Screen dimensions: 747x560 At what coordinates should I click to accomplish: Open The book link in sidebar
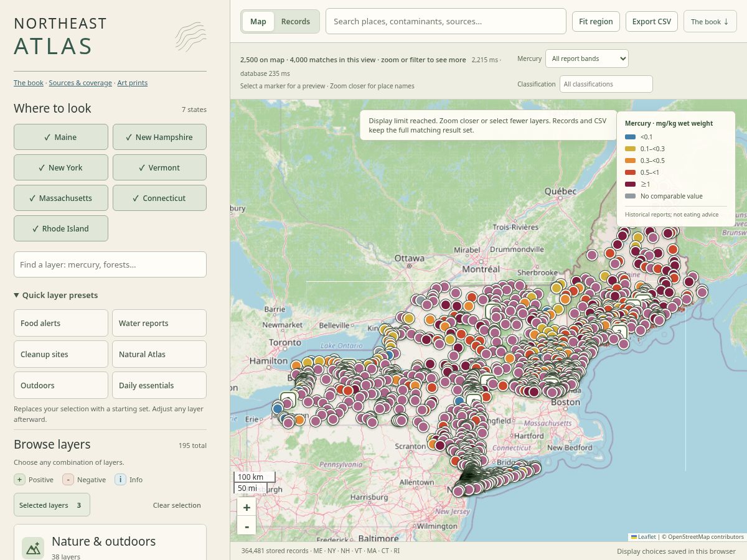coord(29,83)
